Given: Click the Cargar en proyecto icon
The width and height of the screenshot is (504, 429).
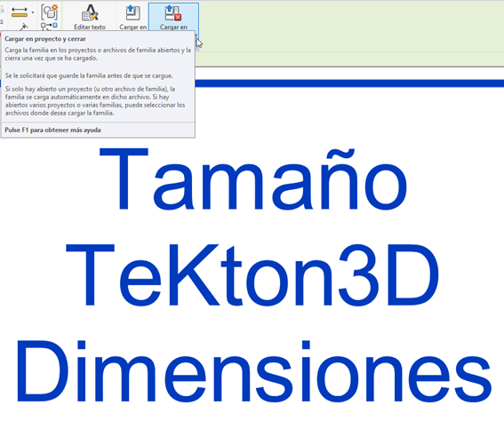Looking at the screenshot, I should tap(132, 13).
